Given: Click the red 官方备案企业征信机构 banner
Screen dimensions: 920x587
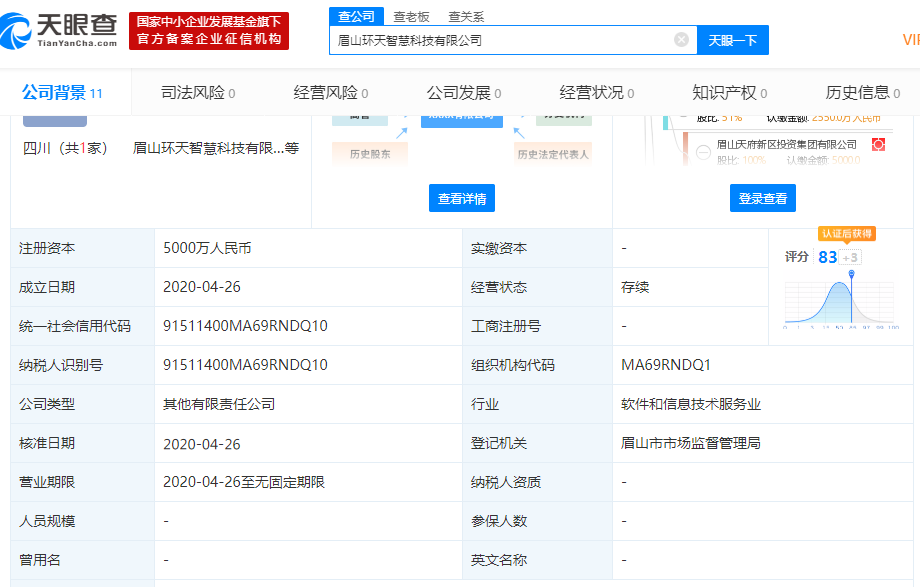Looking at the screenshot, I should coord(209,31).
